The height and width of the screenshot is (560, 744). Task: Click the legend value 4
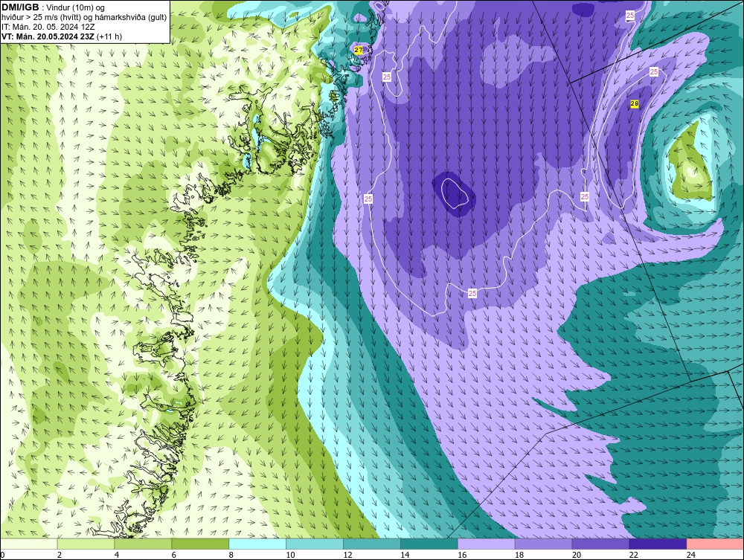point(117,555)
